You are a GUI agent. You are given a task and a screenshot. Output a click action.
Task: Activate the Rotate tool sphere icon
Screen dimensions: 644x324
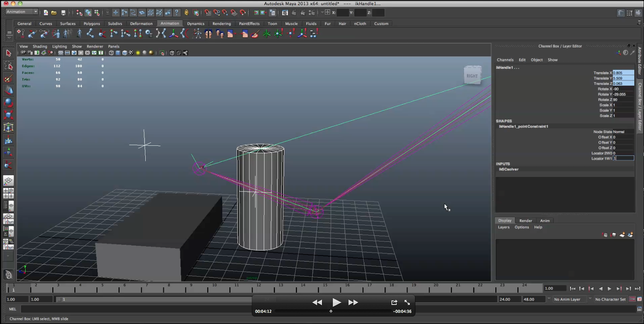(8, 103)
